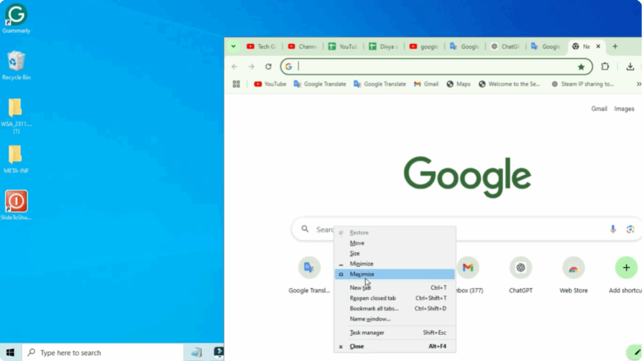Open the Welcome to the Se... bookmark
644x361 pixels.
click(x=509, y=84)
